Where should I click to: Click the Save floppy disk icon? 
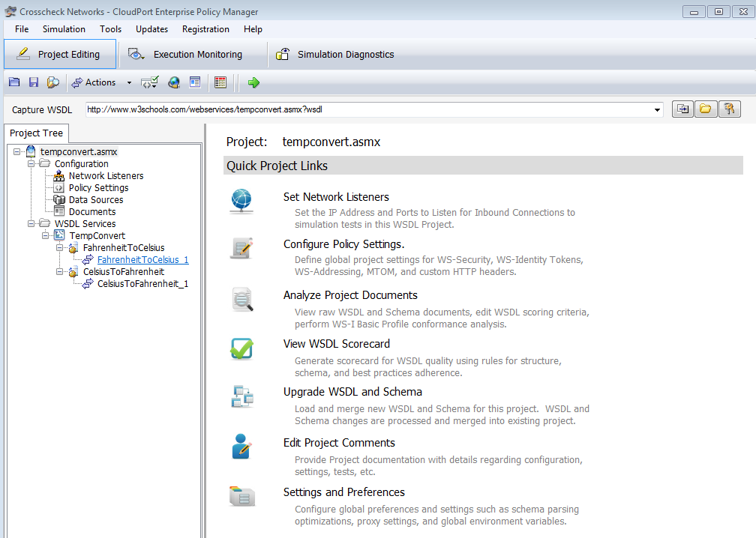(x=33, y=82)
